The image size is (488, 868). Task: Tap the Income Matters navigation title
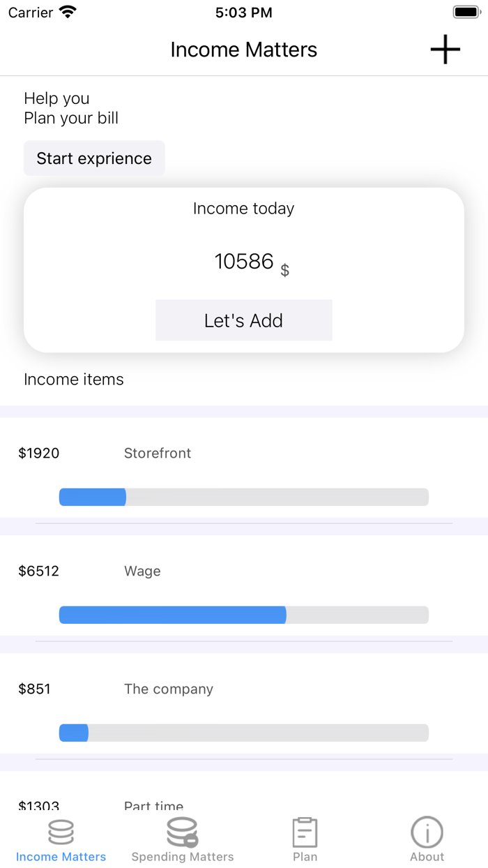tap(244, 50)
